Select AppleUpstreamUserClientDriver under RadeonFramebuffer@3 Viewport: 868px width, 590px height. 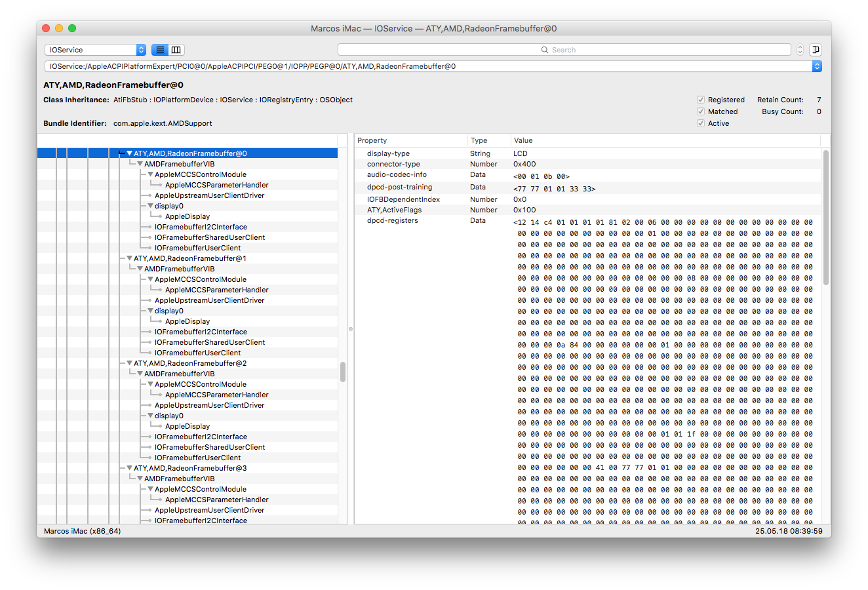(x=210, y=510)
